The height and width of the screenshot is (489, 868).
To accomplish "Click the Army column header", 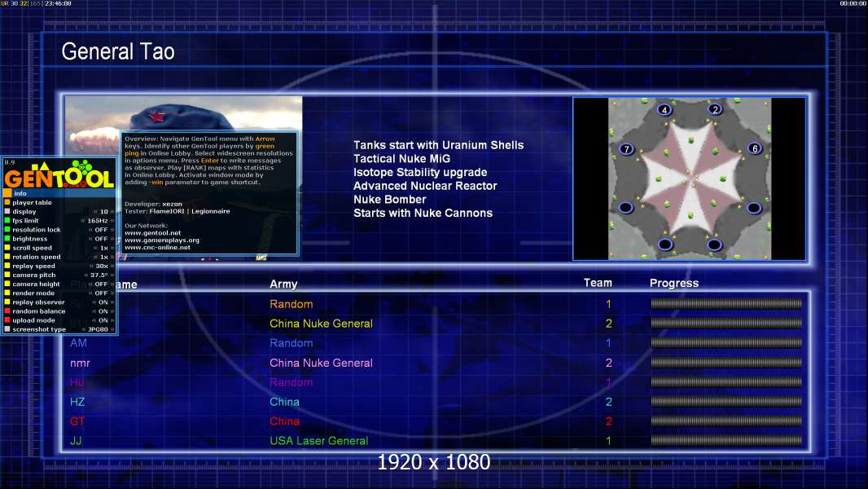I will click(283, 284).
